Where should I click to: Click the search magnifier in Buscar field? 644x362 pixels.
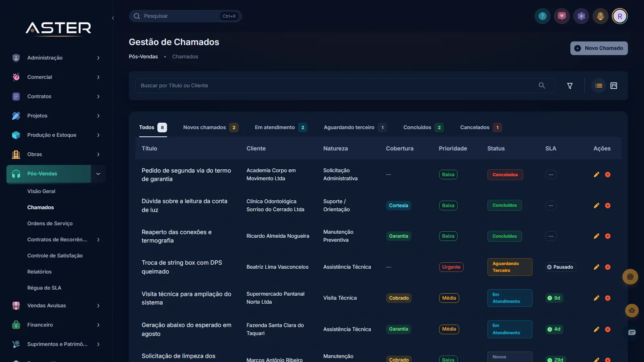point(542,85)
